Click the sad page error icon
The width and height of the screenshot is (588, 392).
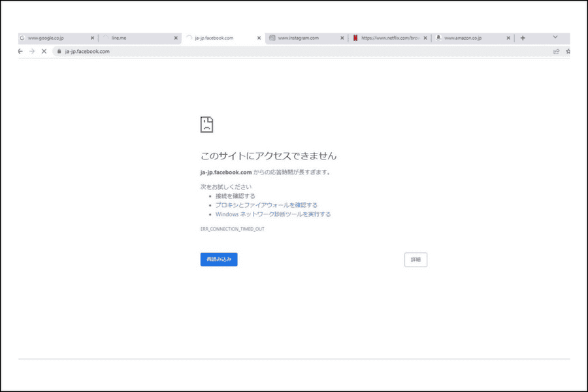pos(206,125)
